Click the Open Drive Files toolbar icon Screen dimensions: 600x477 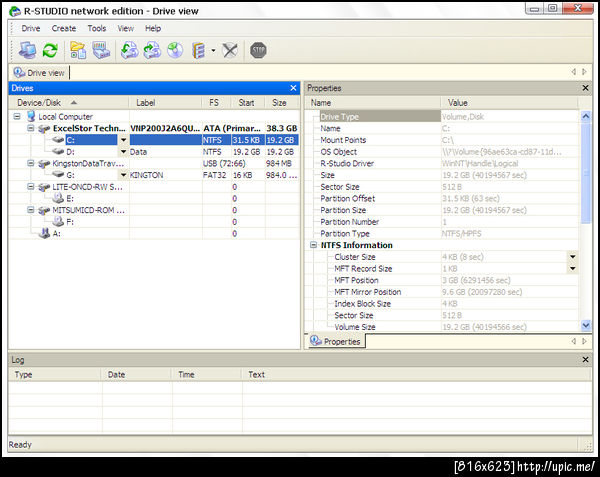pyautogui.click(x=78, y=50)
